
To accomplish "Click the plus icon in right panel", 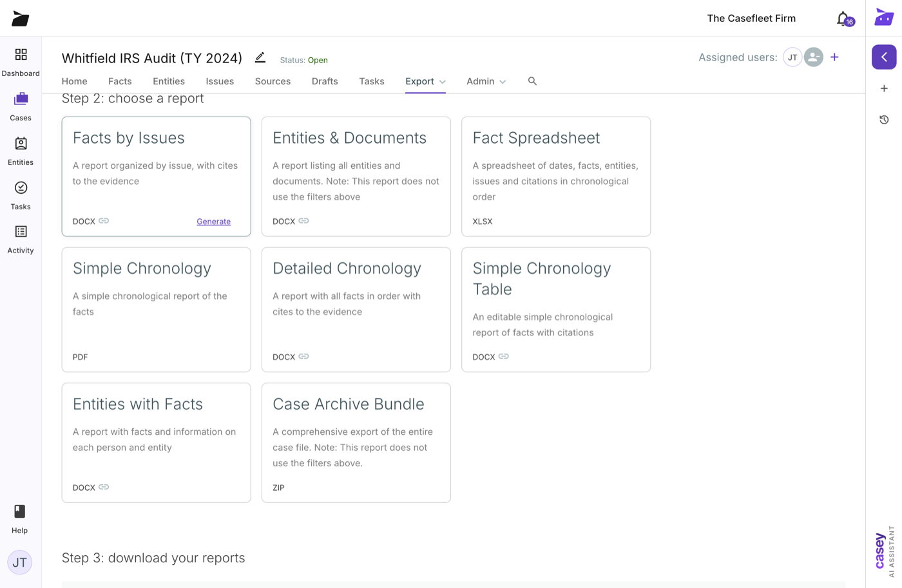I will [884, 88].
